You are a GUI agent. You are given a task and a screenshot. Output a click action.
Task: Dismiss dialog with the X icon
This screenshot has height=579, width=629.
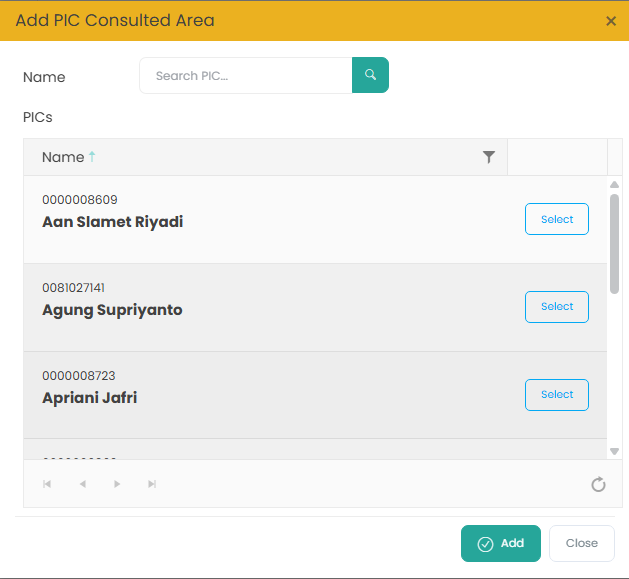(611, 21)
